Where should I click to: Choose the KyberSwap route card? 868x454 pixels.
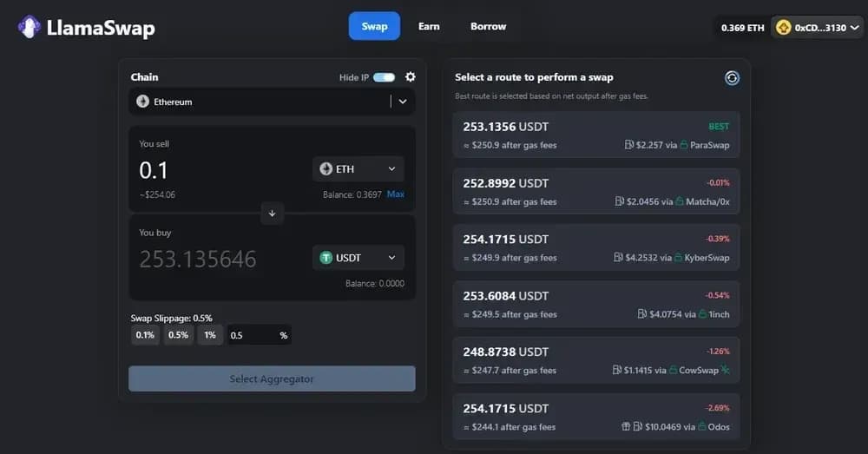pos(595,247)
